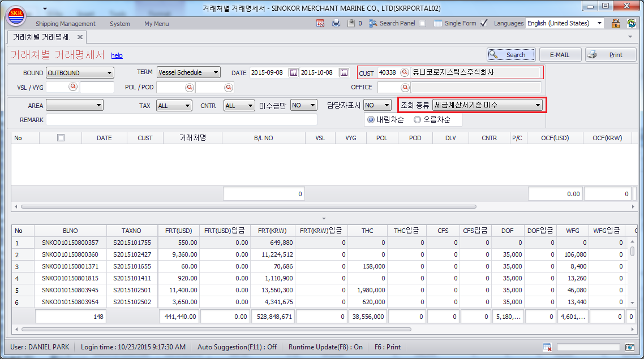Click the VSL / VYG lookup magnifier icon

point(73,87)
